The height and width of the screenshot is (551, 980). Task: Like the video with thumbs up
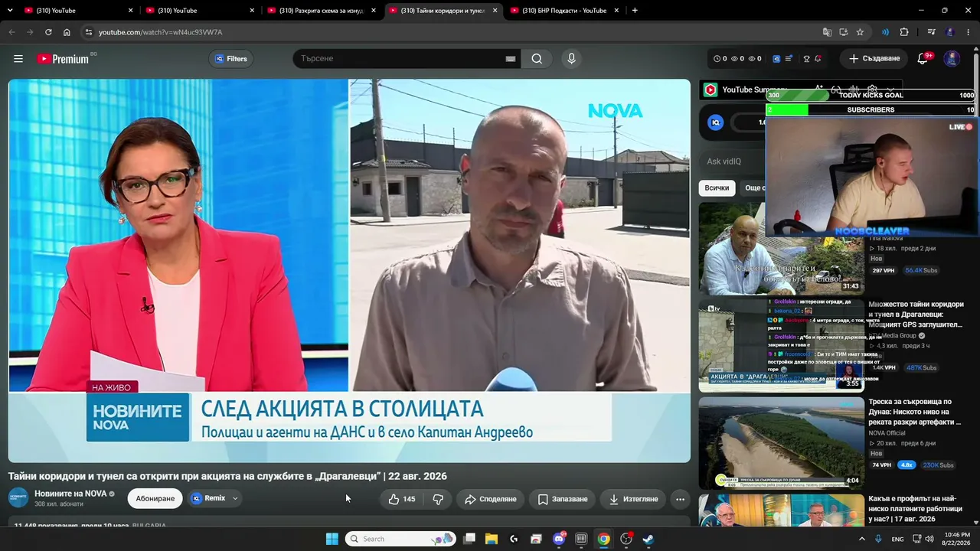[x=402, y=499]
